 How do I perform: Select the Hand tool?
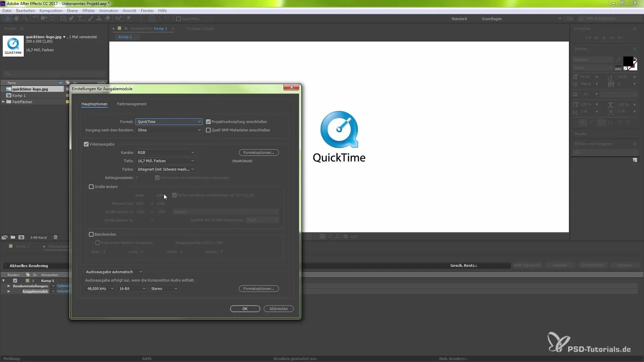tap(16, 18)
